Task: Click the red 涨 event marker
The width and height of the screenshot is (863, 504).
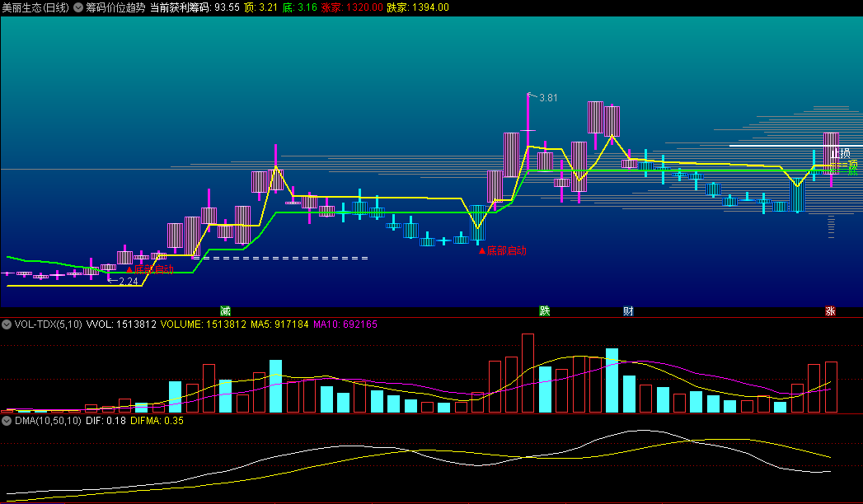Action: click(x=830, y=311)
